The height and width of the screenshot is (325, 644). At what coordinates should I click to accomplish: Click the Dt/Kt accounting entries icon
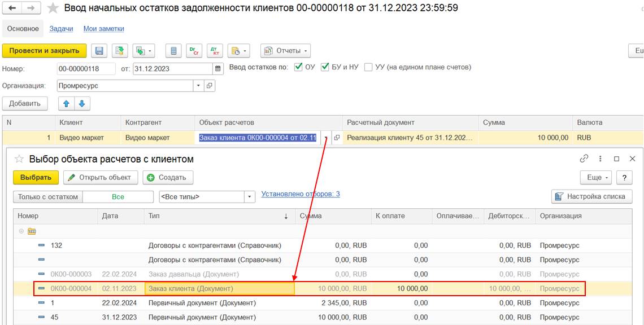click(x=215, y=51)
